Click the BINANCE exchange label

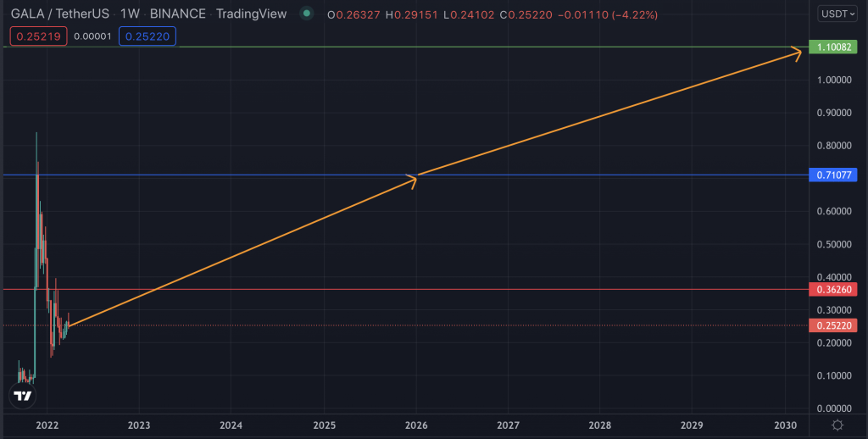(x=178, y=14)
